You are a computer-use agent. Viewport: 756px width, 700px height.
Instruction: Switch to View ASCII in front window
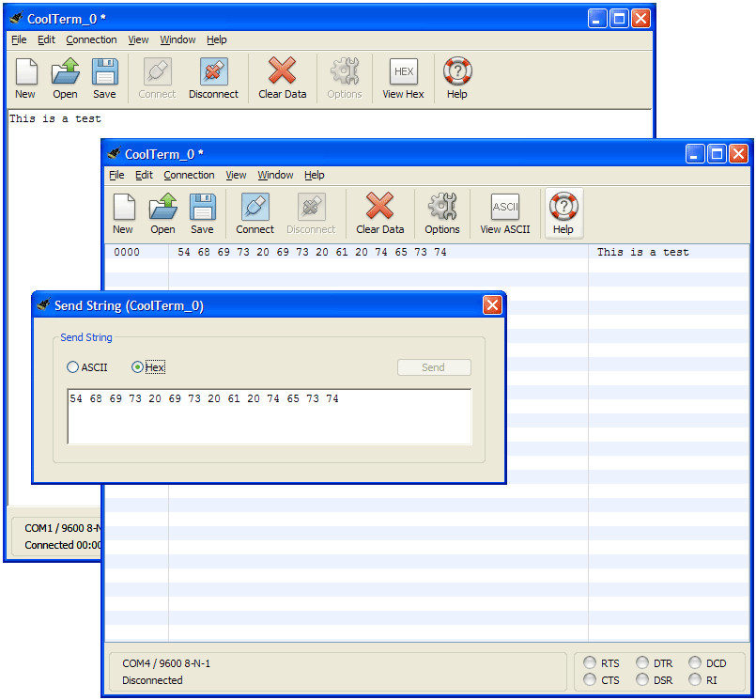click(505, 207)
